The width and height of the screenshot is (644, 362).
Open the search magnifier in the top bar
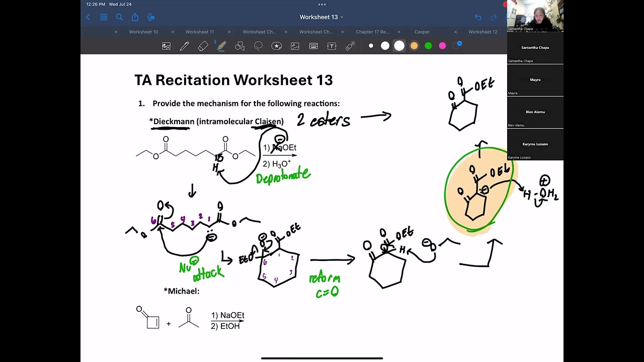click(119, 17)
